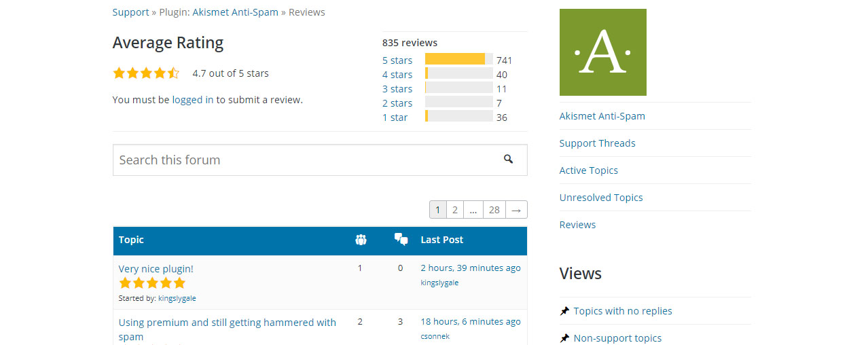
Task: Click the 4 stars rating bar
Action: (x=459, y=73)
